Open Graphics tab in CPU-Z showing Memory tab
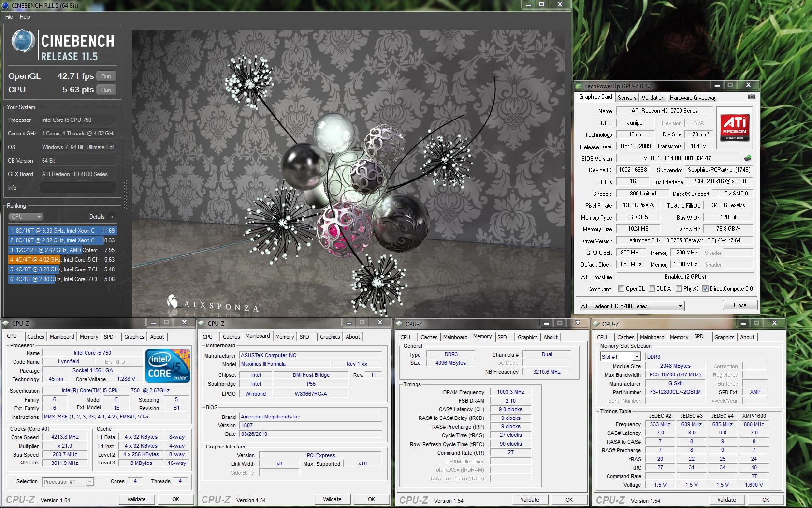 (x=528, y=337)
